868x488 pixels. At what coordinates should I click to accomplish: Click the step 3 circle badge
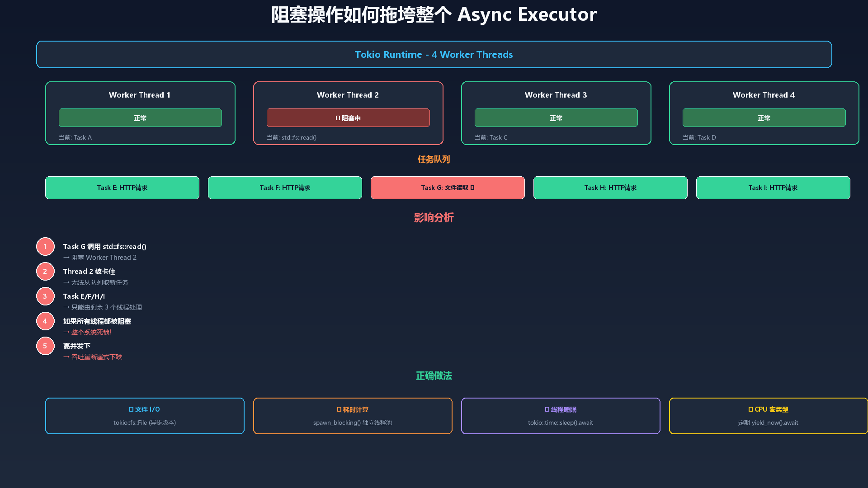pyautogui.click(x=45, y=296)
